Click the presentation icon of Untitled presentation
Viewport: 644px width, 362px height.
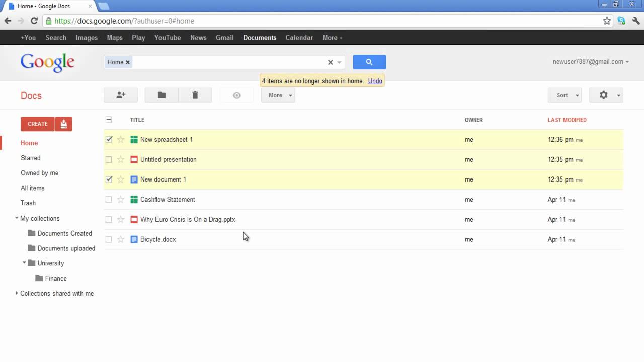tap(134, 159)
